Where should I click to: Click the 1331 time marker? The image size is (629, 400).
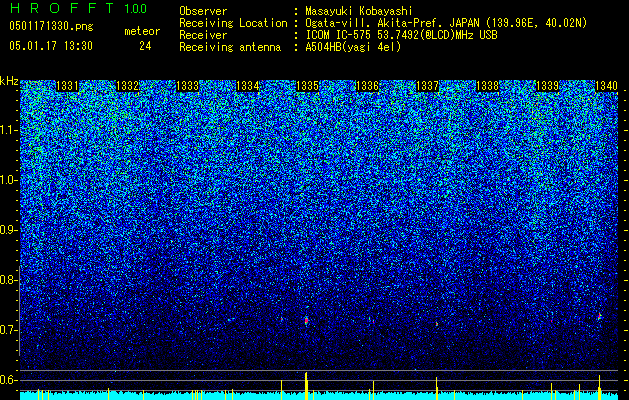[67, 86]
